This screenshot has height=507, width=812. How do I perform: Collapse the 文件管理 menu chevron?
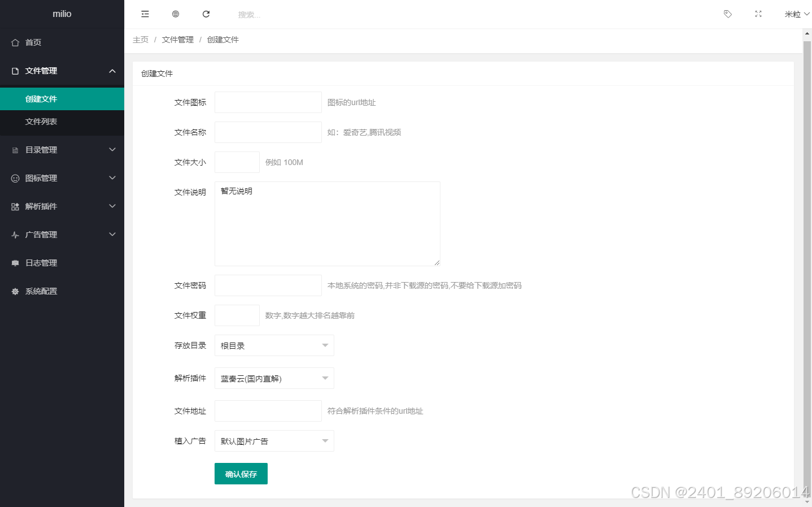112,71
